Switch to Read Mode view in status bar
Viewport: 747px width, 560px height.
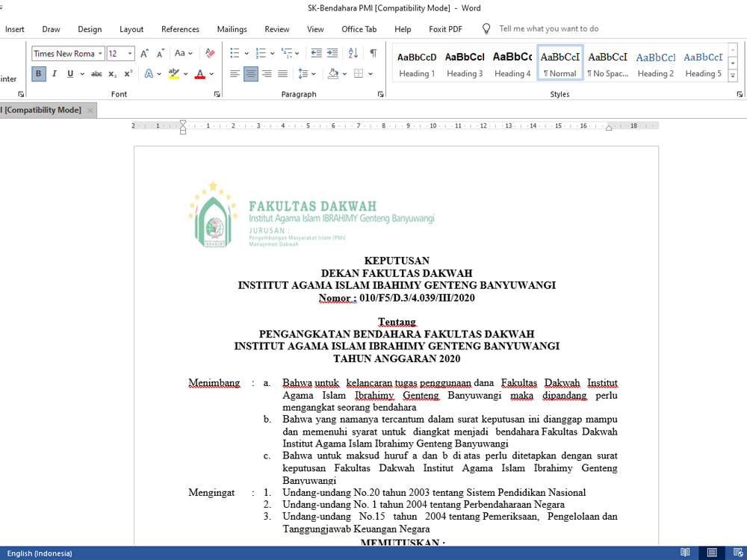(685, 553)
